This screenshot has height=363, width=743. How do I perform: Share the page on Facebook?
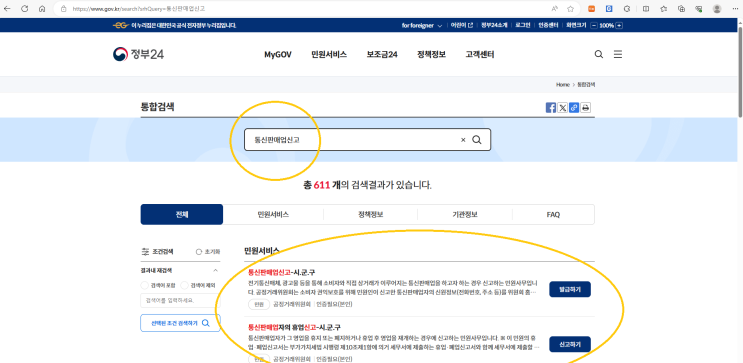click(x=551, y=108)
